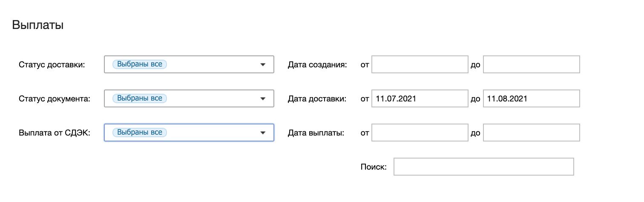This screenshot has height=202, width=644.
Task: Click the Выплаты page heading
Action: tap(38, 25)
